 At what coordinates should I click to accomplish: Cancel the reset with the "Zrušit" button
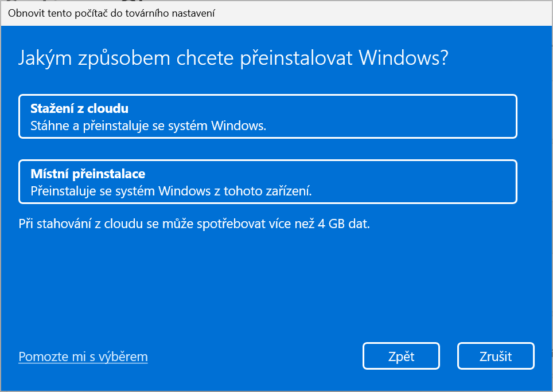click(x=495, y=356)
